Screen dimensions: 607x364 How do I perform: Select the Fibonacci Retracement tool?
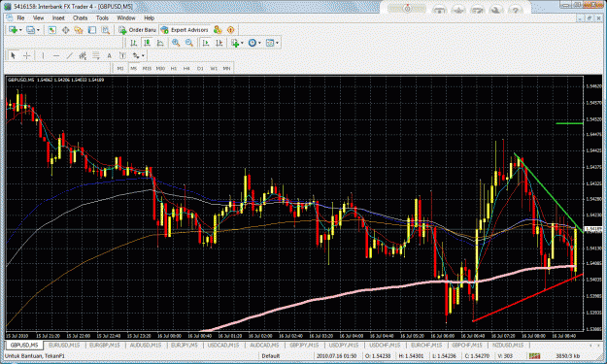95,56
